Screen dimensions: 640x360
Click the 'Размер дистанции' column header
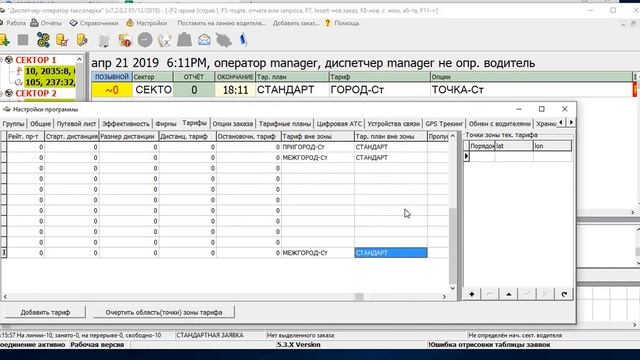click(129, 136)
